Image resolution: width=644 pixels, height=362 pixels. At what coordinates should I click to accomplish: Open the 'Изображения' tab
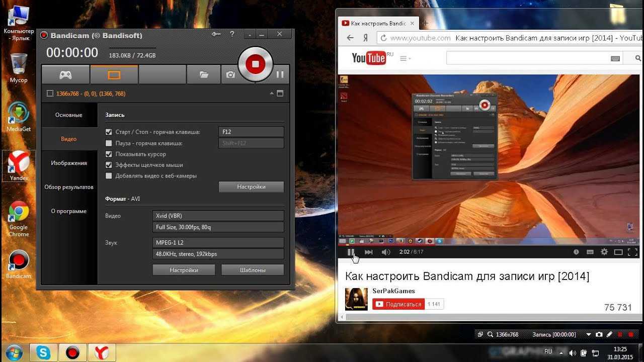[x=69, y=163]
